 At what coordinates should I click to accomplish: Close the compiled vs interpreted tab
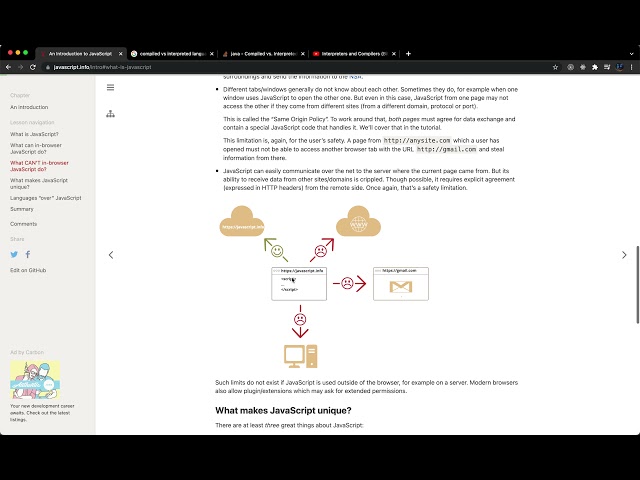[211, 53]
